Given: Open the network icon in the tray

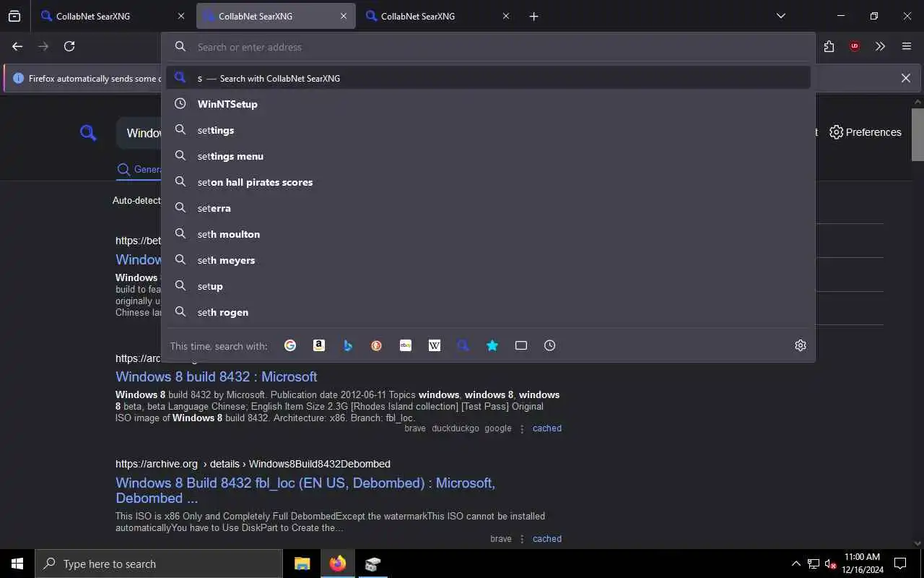Looking at the screenshot, I should pos(814,564).
